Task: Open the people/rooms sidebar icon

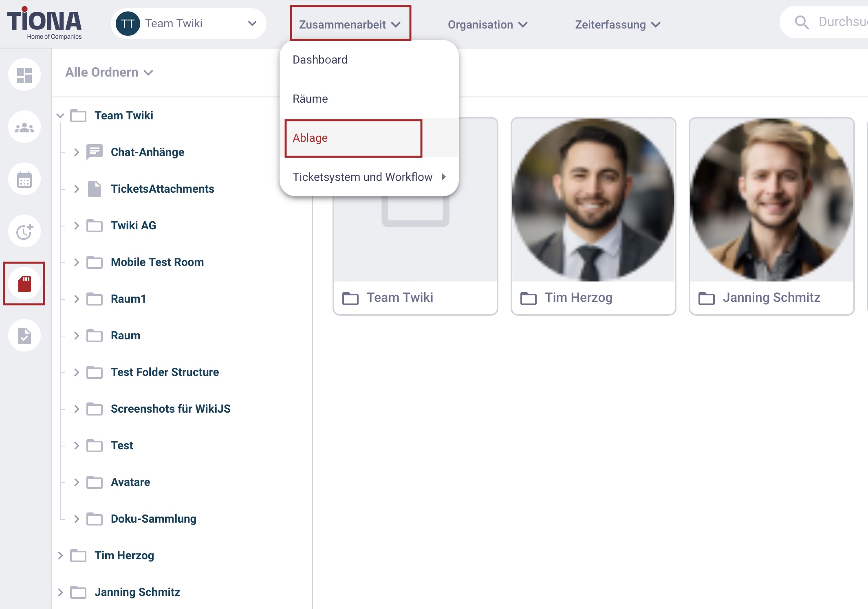Action: 24,127
